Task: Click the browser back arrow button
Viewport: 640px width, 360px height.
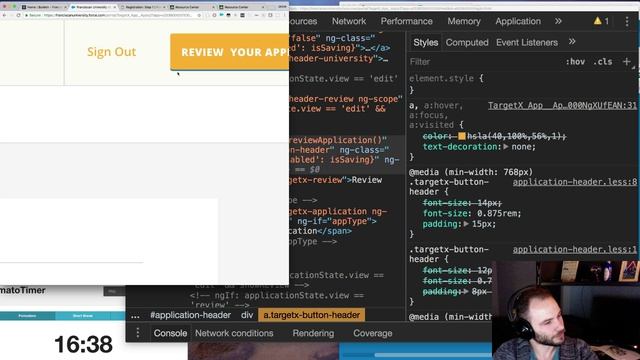Action: coord(4,15)
